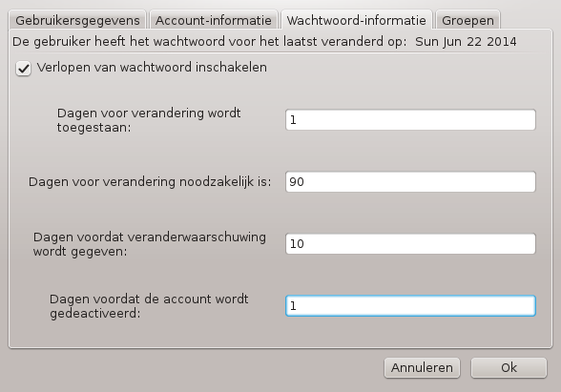The width and height of the screenshot is (561, 392).
Task: Click the 'Dagen voor verandering noodzakelijk is' label
Action: pyautogui.click(x=150, y=181)
